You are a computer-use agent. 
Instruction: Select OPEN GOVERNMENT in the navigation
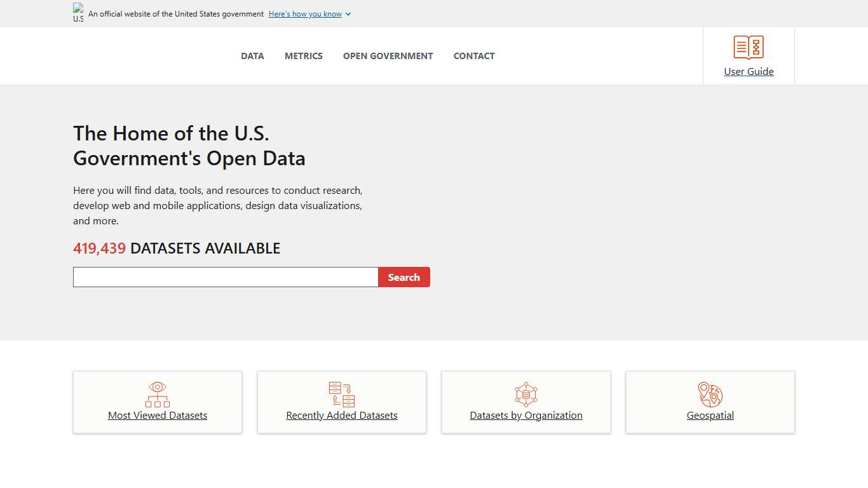[388, 56]
